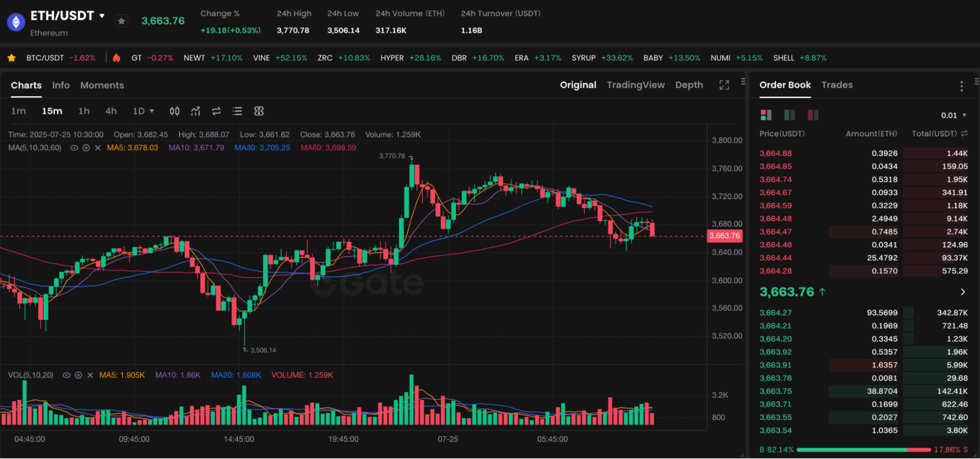The height and width of the screenshot is (459, 980).
Task: Click the swap arrows icon in the chart toolbar
Action: [x=216, y=111]
